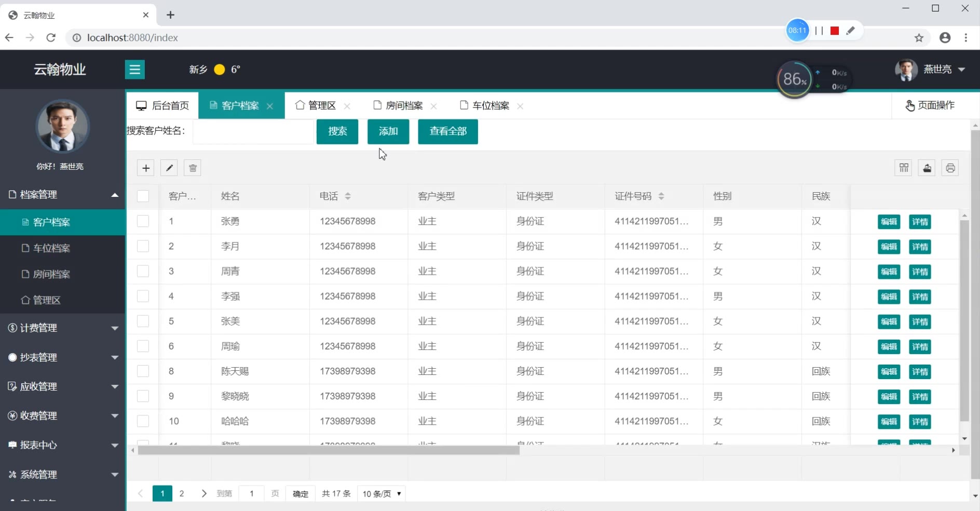Viewport: 980px width, 511px height.
Task: Open the column filter grid icon
Action: (904, 168)
